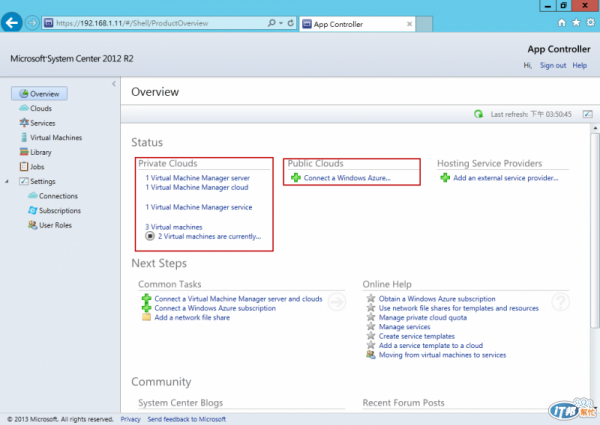Image resolution: width=600 pixels, height=425 pixels.
Task: Click the vertical scrollbar thumb
Action: (595, 230)
